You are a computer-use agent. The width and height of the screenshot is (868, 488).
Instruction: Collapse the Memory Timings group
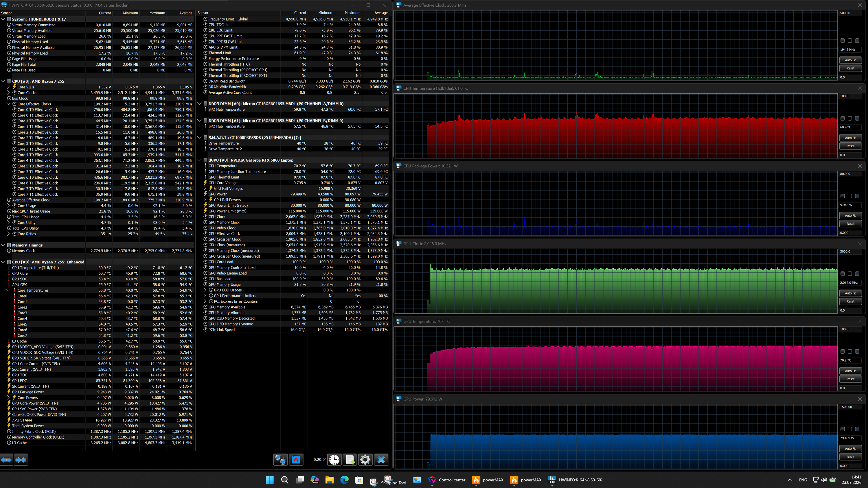[3, 245]
